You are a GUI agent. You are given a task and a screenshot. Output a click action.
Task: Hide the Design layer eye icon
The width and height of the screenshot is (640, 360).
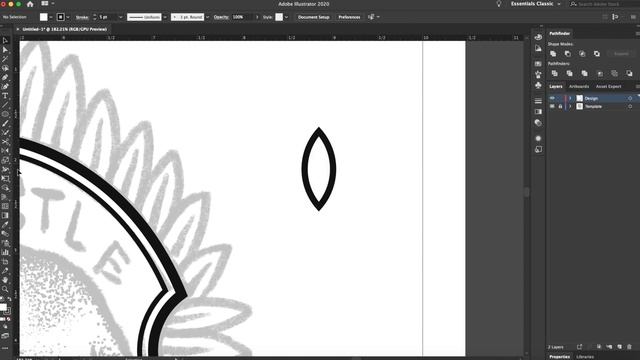(552, 98)
